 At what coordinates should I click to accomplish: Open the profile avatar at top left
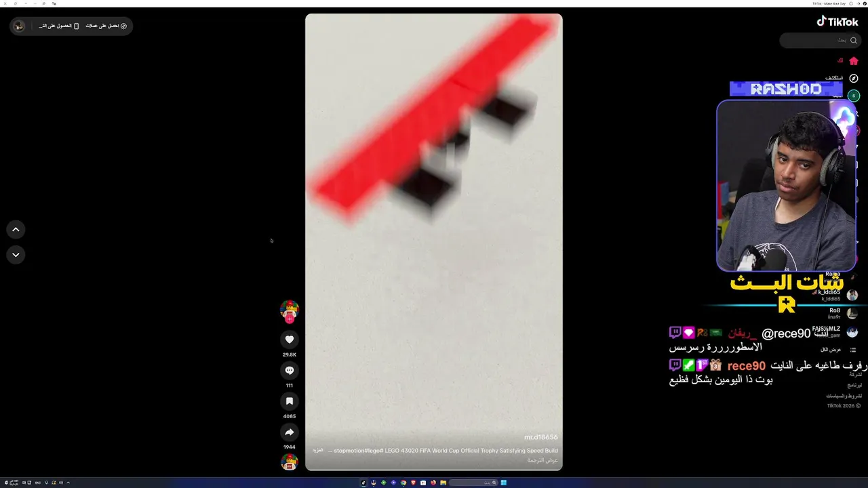tap(19, 26)
